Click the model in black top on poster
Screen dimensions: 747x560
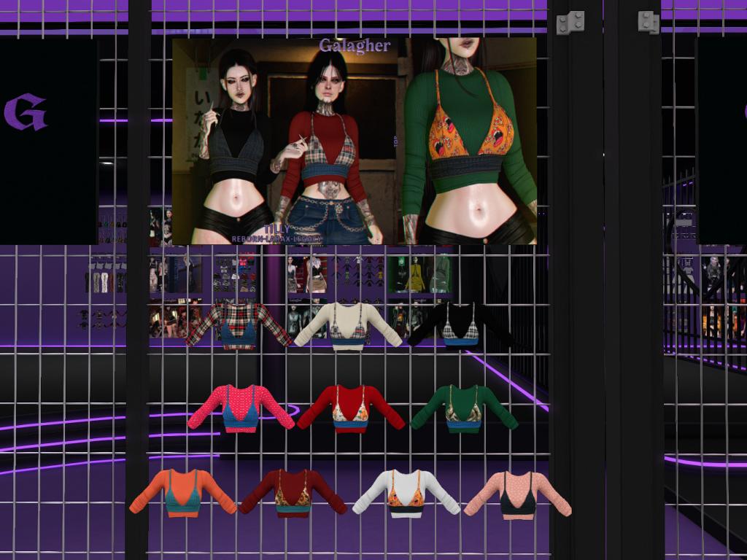pyautogui.click(x=232, y=146)
